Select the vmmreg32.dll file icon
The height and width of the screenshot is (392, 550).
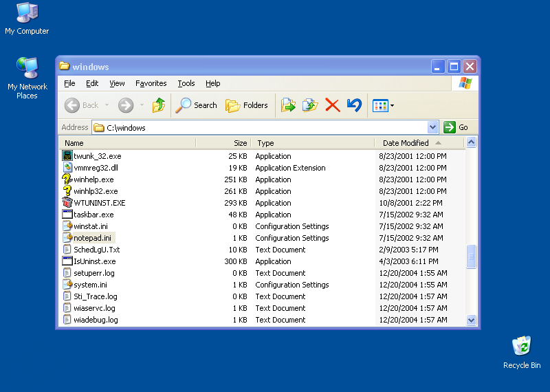[67, 167]
